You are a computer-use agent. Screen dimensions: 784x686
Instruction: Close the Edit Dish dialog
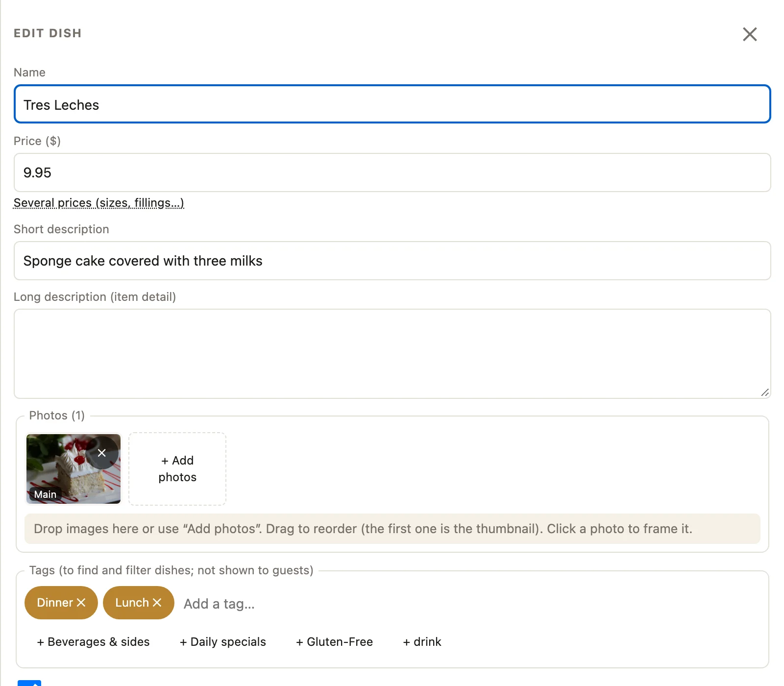750,34
